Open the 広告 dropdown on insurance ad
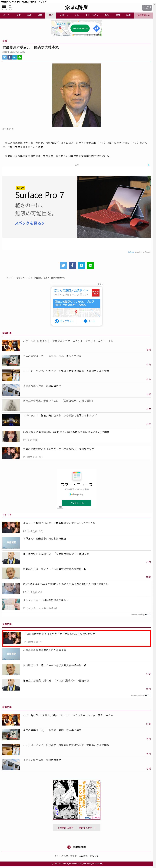 tap(100, 284)
